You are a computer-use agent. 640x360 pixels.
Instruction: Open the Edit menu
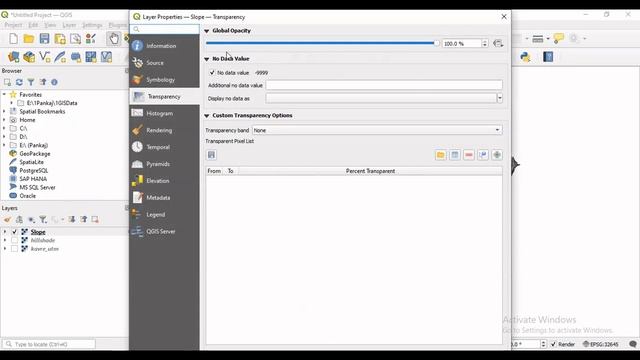(33, 25)
